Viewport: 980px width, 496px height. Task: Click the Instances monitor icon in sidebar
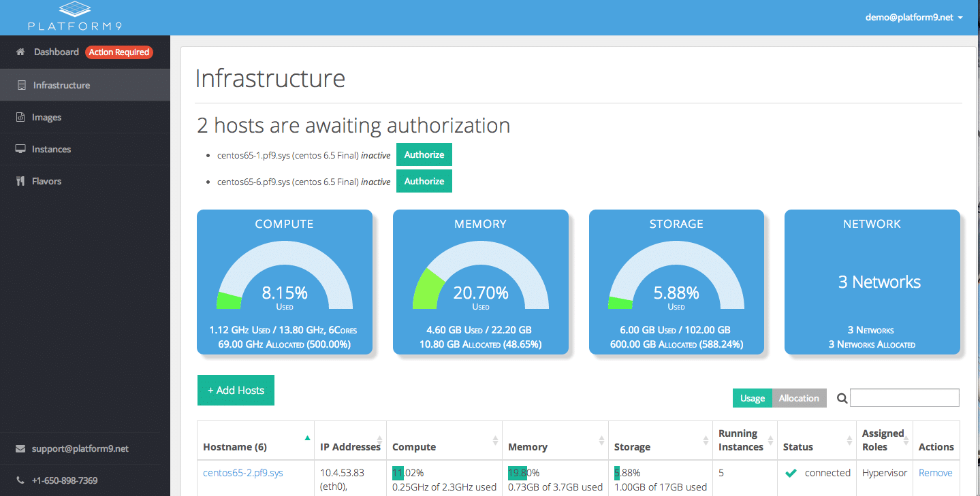pyautogui.click(x=20, y=149)
